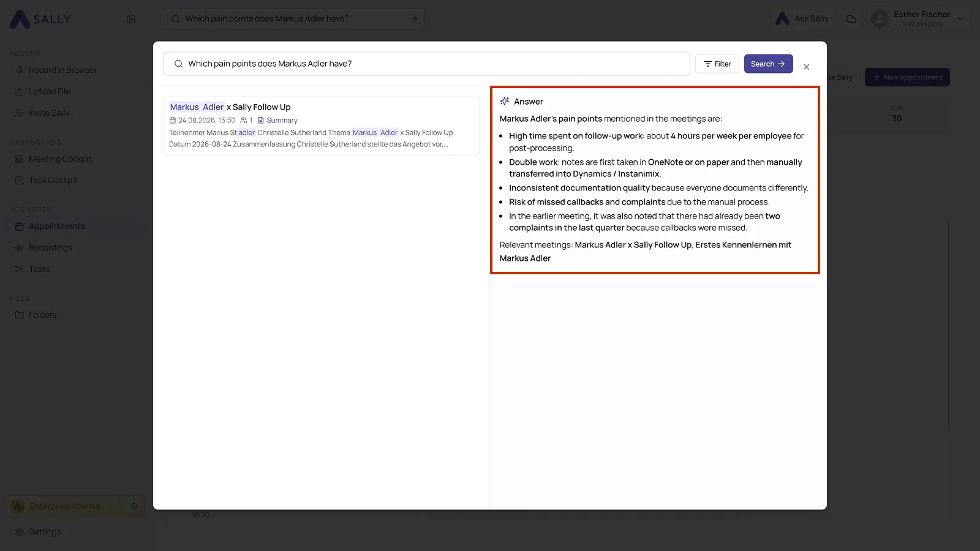Click the gear icon next to Settings

[19, 531]
